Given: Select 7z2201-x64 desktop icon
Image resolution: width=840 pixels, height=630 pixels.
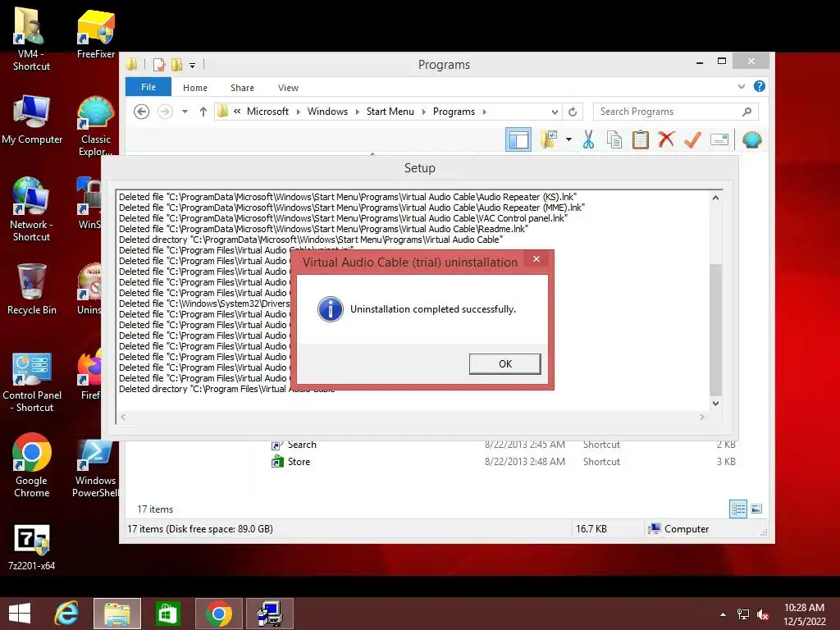Looking at the screenshot, I should point(32,547).
